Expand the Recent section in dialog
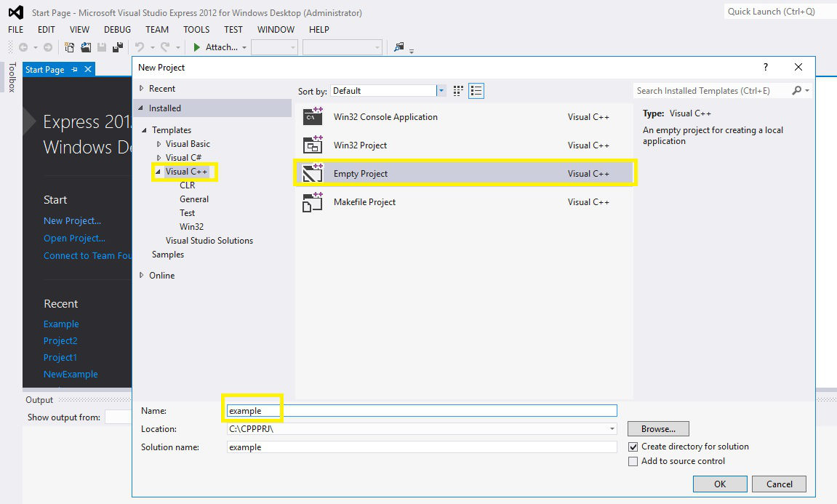 (x=142, y=88)
